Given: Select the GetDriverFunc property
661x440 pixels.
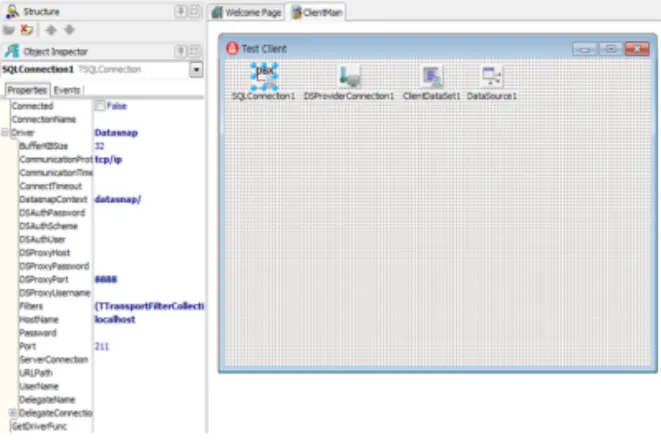Looking at the screenshot, I should click(x=39, y=427).
